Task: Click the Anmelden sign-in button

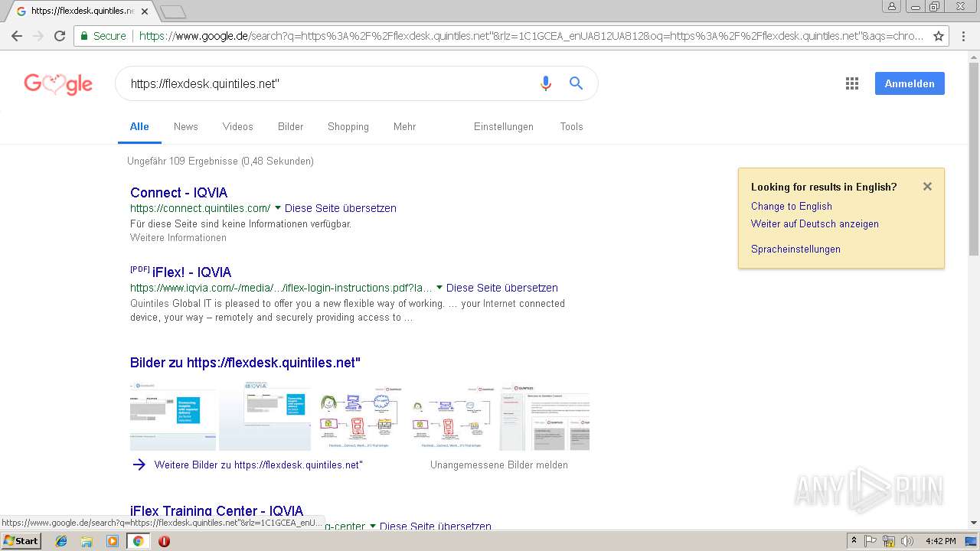Action: tap(910, 83)
